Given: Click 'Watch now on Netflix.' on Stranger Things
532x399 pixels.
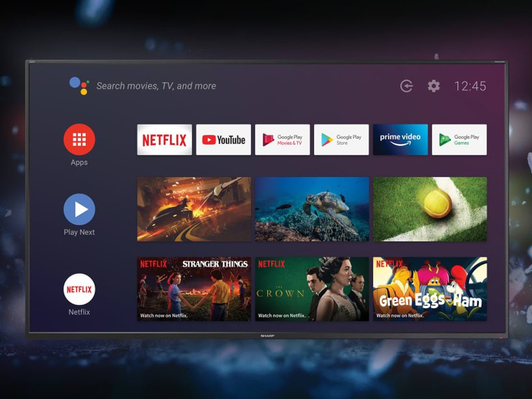Looking at the screenshot, I should [164, 316].
